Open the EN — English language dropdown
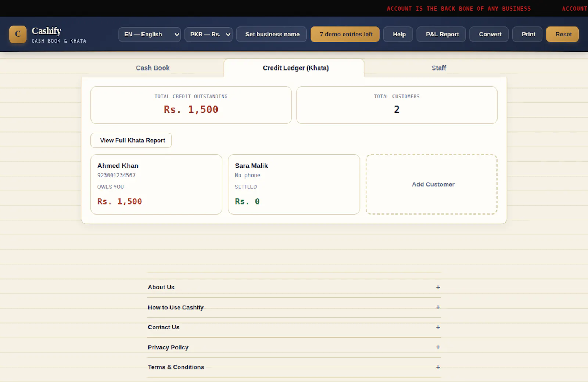 [x=150, y=34]
